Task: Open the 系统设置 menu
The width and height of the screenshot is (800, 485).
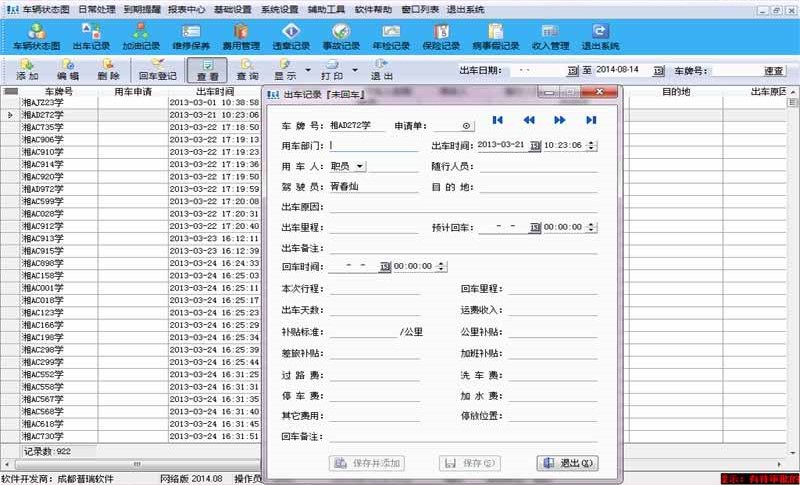Action: pos(280,8)
